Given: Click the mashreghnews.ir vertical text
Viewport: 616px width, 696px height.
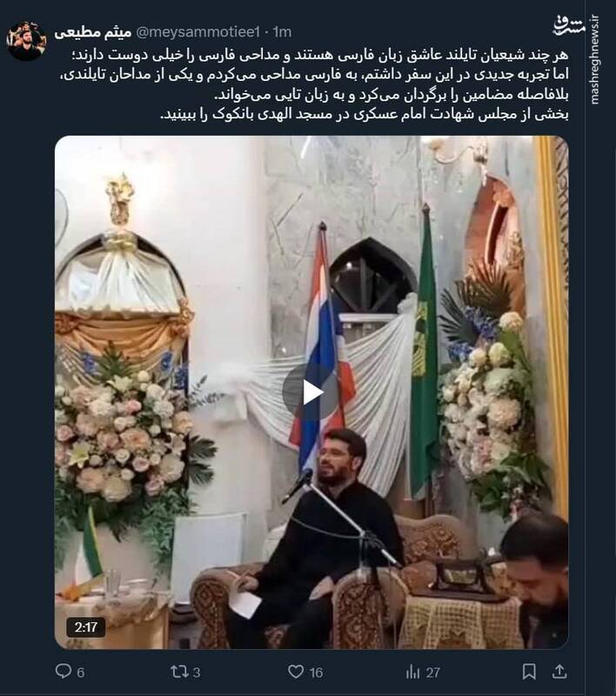Looking at the screenshot, I should (595, 59).
